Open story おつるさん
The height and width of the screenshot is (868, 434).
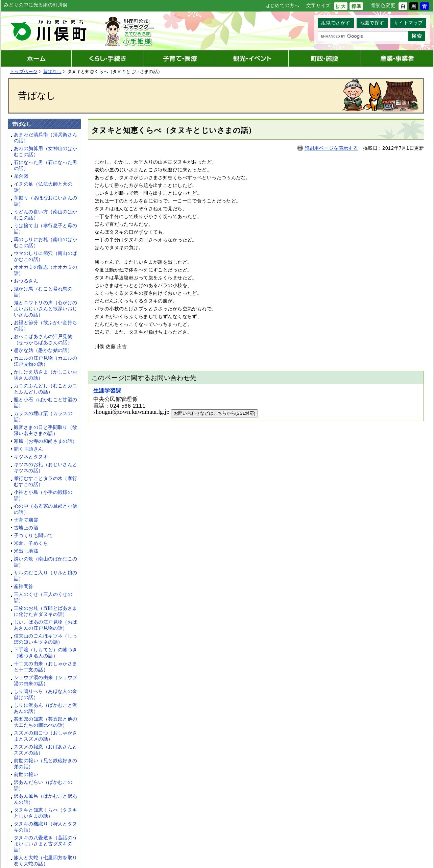coord(26,281)
